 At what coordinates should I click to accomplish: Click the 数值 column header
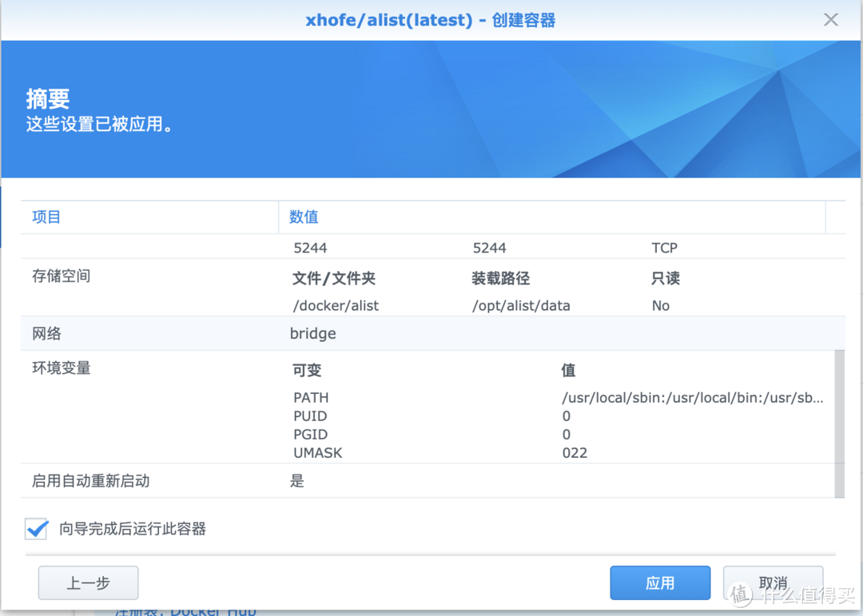click(303, 217)
